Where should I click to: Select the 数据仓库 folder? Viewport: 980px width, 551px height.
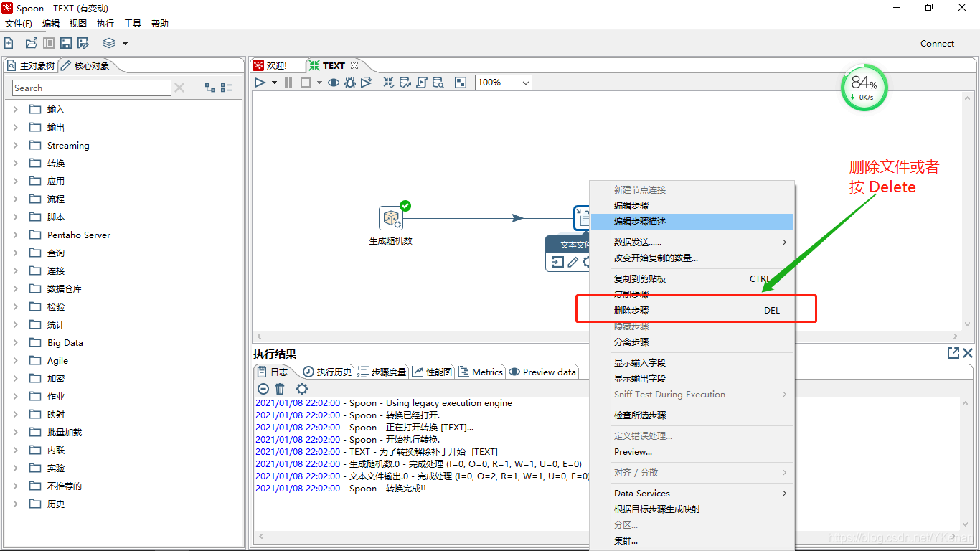point(65,288)
